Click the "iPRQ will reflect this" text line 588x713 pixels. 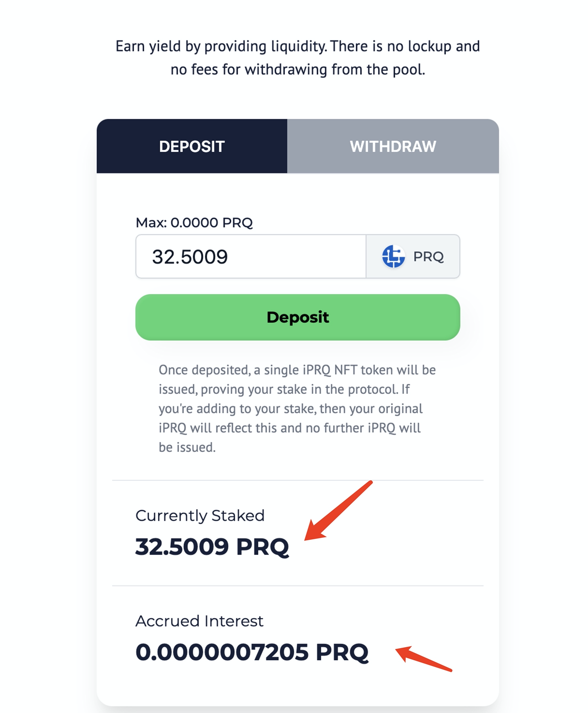tap(289, 428)
